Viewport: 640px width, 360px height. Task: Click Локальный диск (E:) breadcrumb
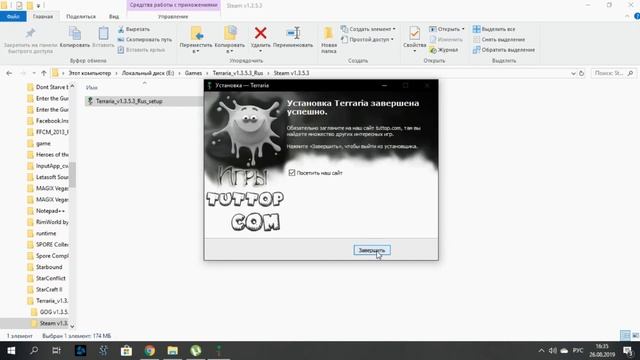tap(148, 73)
